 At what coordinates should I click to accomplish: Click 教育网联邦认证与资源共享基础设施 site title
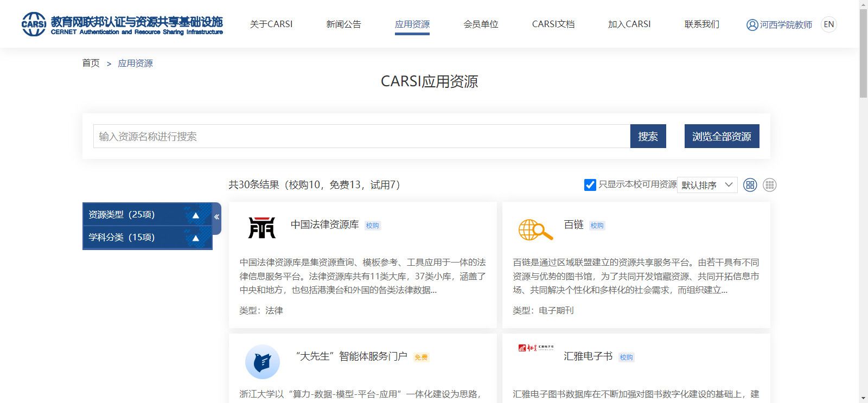137,22
